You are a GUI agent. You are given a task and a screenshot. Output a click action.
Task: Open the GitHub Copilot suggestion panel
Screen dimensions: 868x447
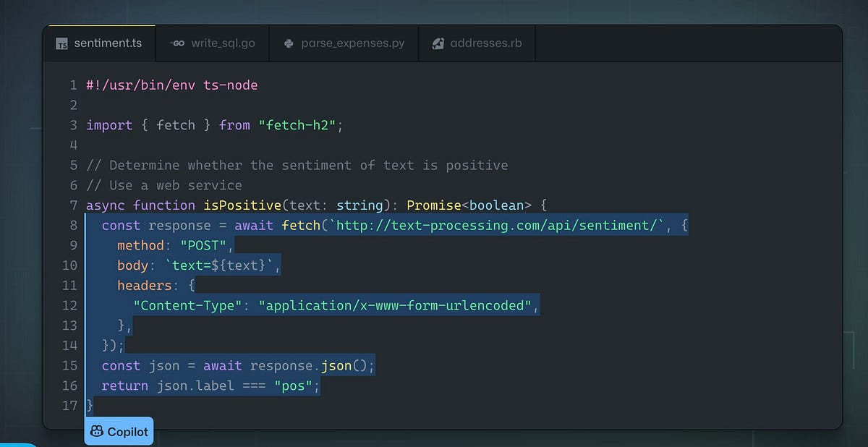coord(119,430)
